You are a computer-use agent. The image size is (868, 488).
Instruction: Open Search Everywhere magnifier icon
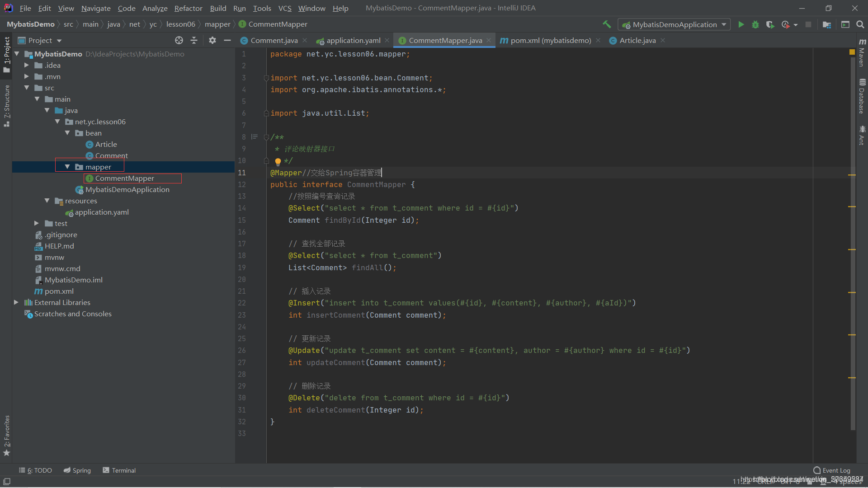(x=860, y=24)
